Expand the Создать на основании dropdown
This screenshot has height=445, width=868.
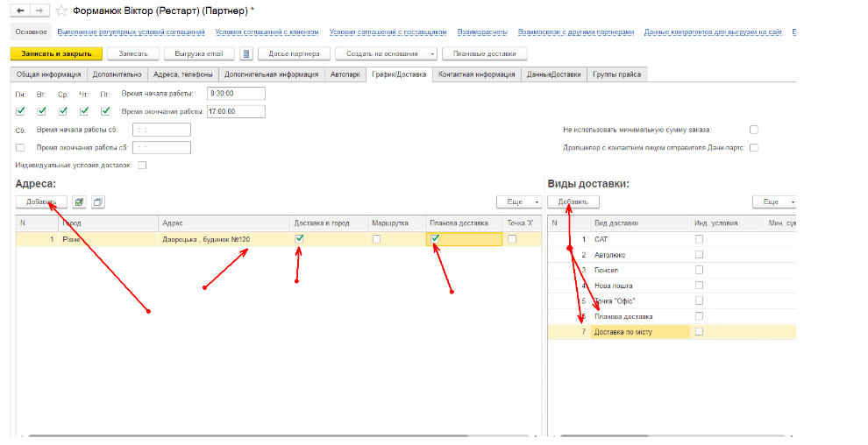[385, 54]
